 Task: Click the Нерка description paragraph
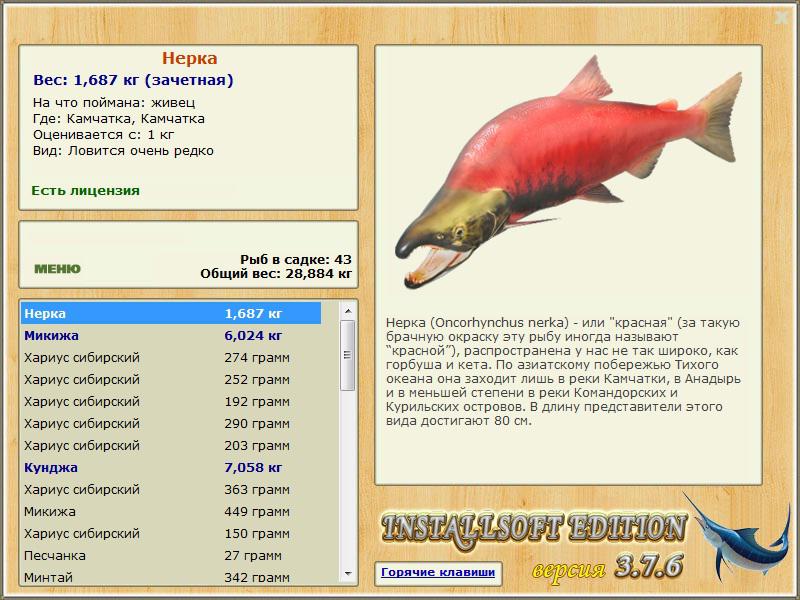pos(563,371)
